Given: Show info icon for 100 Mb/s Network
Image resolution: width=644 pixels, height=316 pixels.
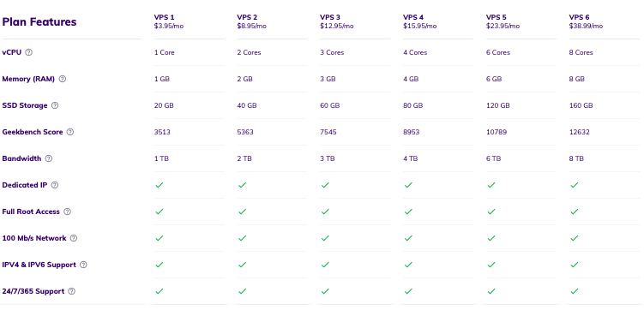Looking at the screenshot, I should click(x=74, y=238).
